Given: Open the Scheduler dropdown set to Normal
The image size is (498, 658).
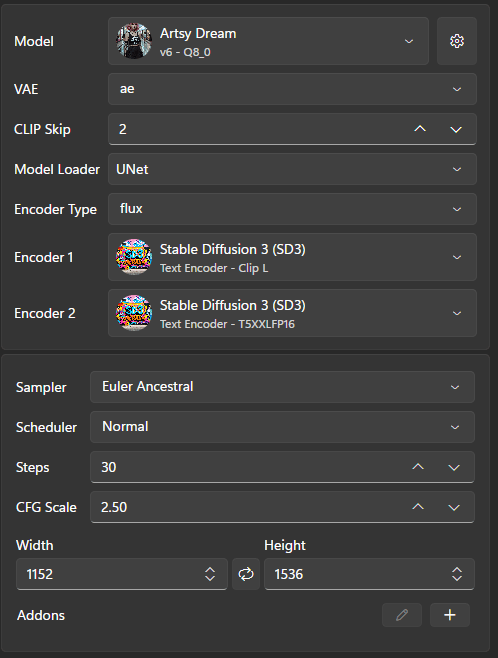Looking at the screenshot, I should click(282, 427).
